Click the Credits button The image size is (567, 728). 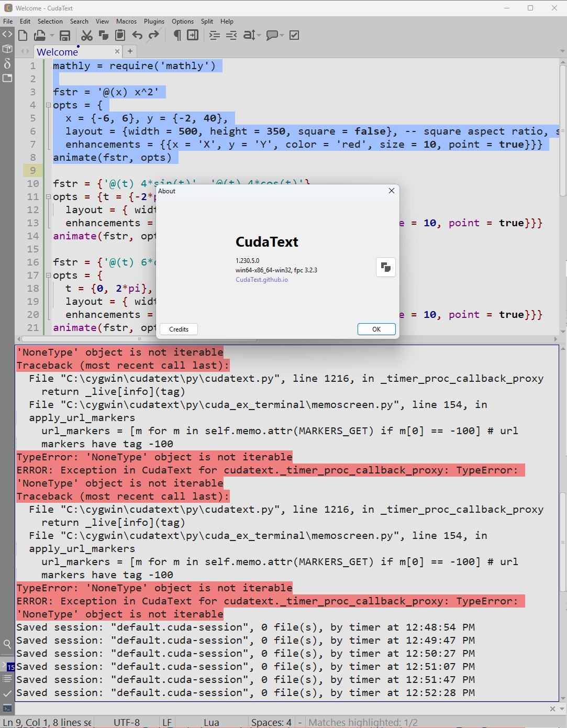point(179,329)
